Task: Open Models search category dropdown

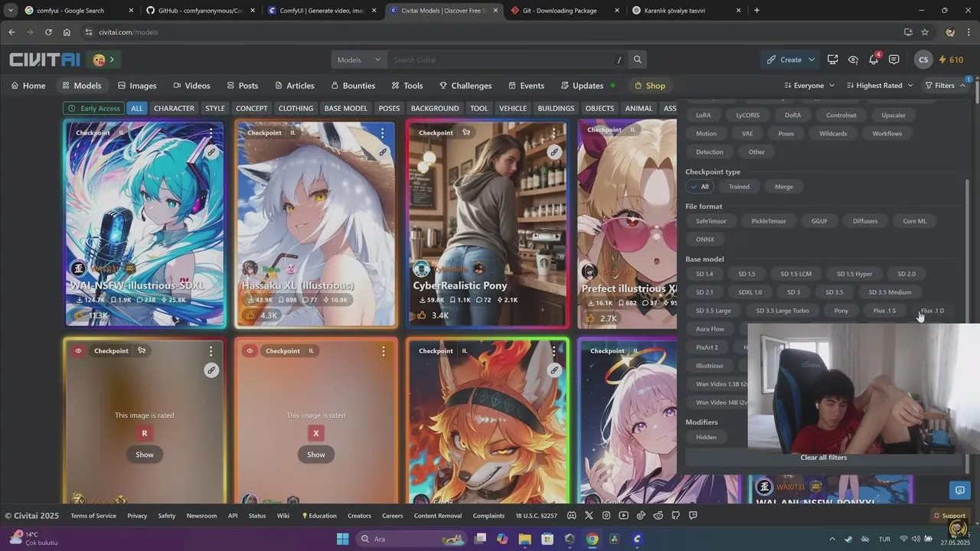Action: pyautogui.click(x=359, y=60)
